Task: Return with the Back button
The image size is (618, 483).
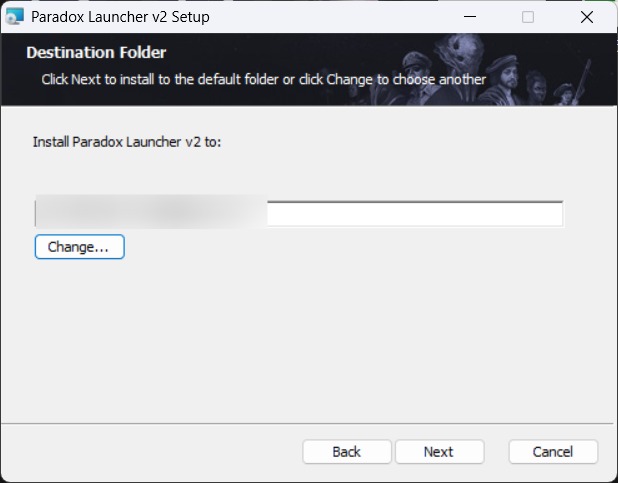Action: [347, 452]
